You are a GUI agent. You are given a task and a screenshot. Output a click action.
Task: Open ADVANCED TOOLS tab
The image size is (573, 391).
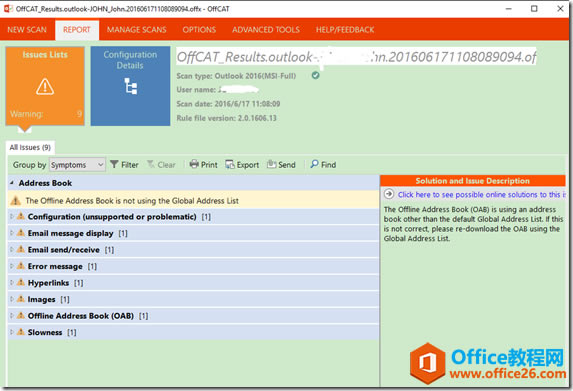pyautogui.click(x=266, y=30)
